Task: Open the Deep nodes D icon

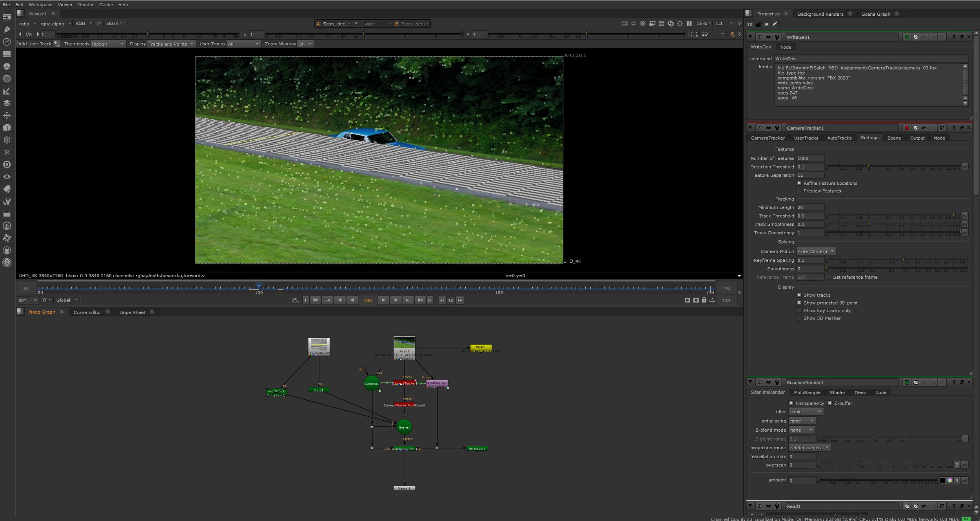Action: [7, 165]
